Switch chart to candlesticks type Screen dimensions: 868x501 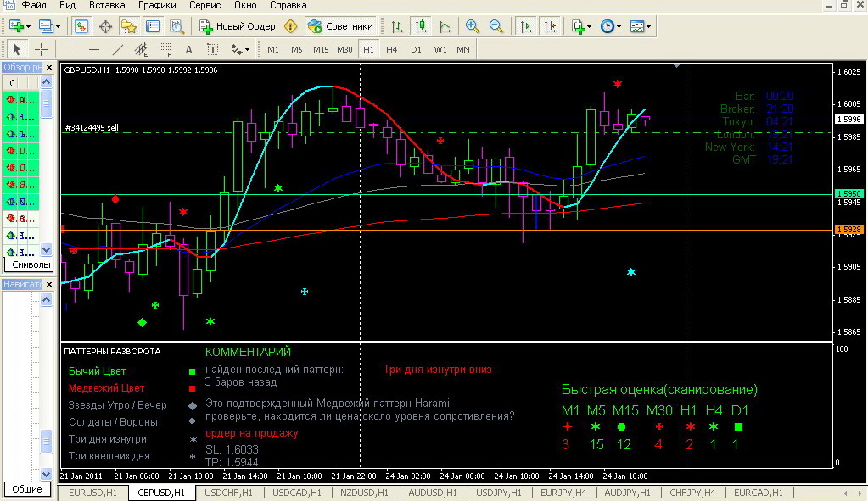(x=421, y=26)
